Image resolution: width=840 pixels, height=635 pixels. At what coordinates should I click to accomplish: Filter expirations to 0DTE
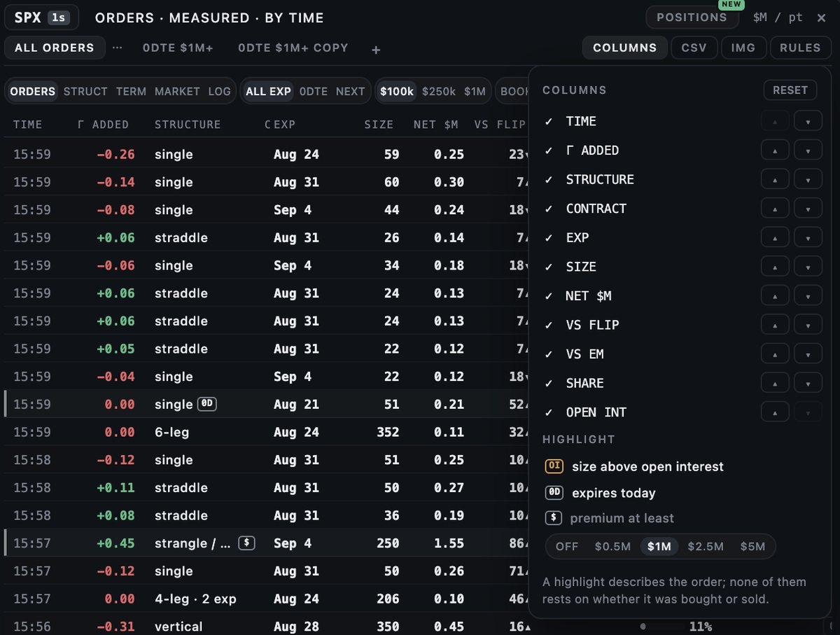313,92
